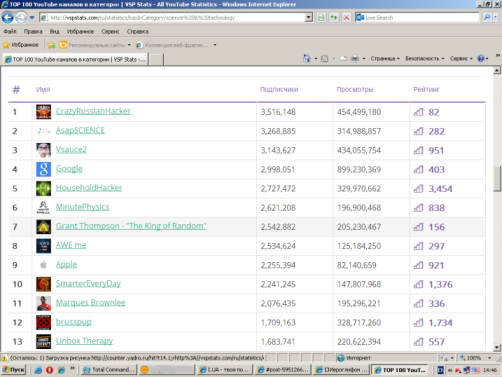Expand the Безопасность command dropdown
This screenshot has height=377, width=502.
point(425,59)
